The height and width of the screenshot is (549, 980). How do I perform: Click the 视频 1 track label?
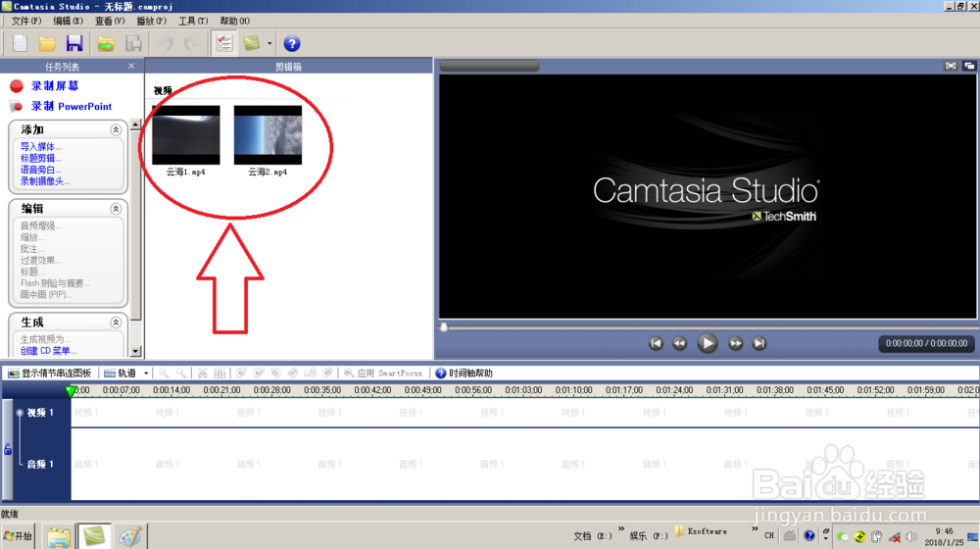coord(40,413)
